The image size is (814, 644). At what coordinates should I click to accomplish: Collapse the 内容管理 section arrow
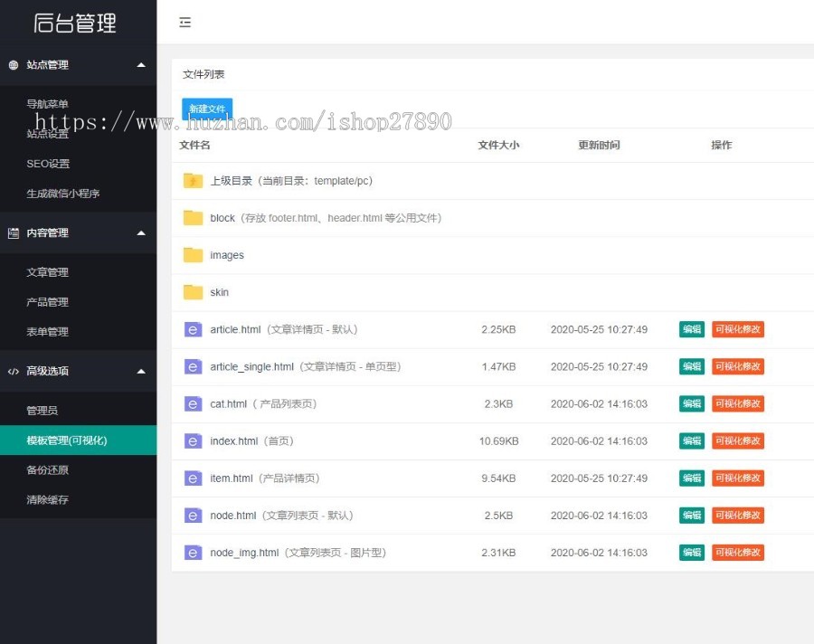pyautogui.click(x=141, y=233)
